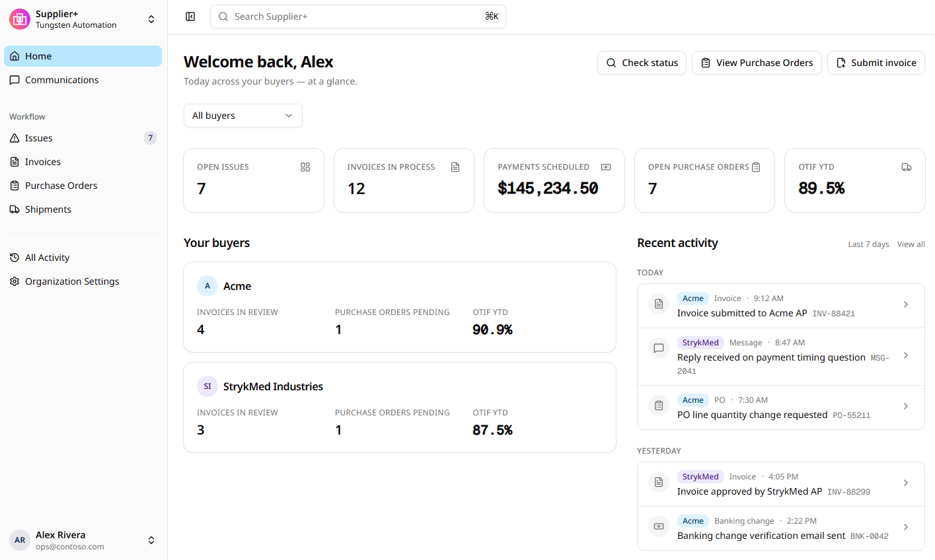
Task: Expand the Alex Rivera account menu
Action: coord(151,540)
